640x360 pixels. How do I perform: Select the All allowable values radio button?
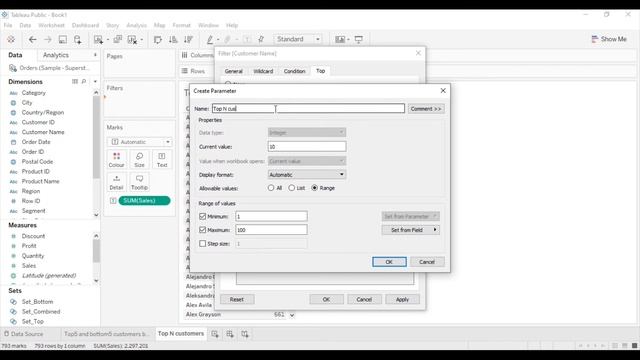pyautogui.click(x=271, y=188)
